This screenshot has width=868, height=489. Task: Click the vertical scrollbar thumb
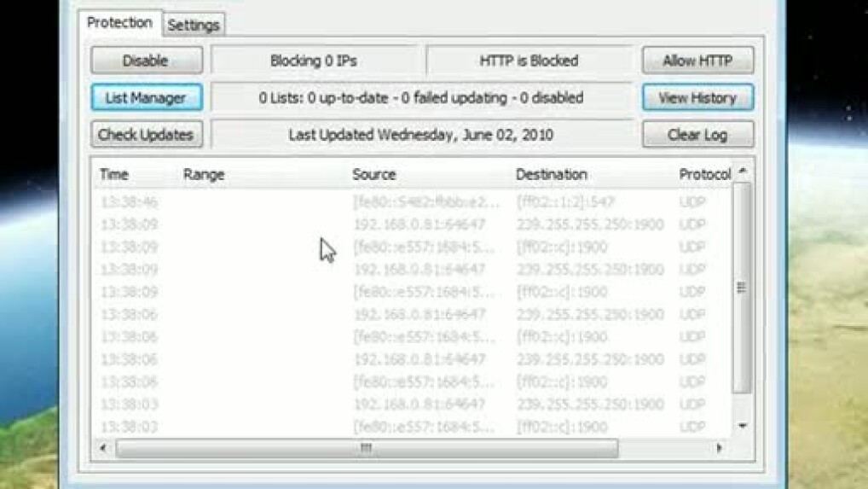click(x=742, y=288)
